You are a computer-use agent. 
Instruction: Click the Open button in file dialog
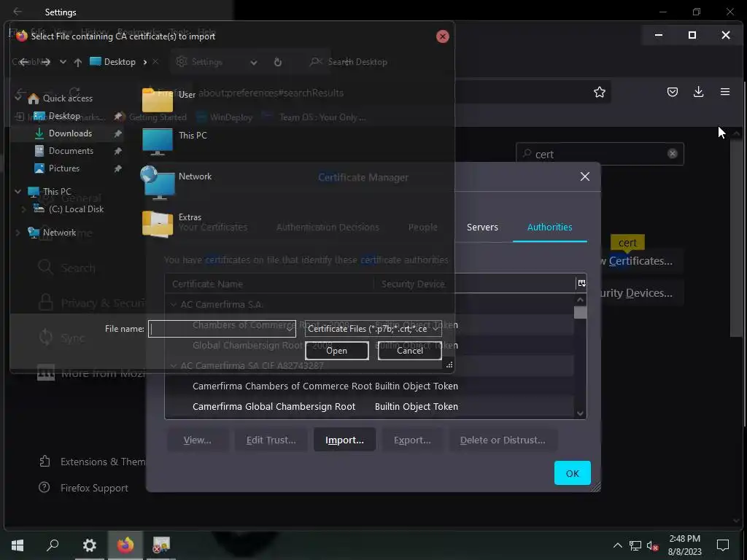[337, 351]
